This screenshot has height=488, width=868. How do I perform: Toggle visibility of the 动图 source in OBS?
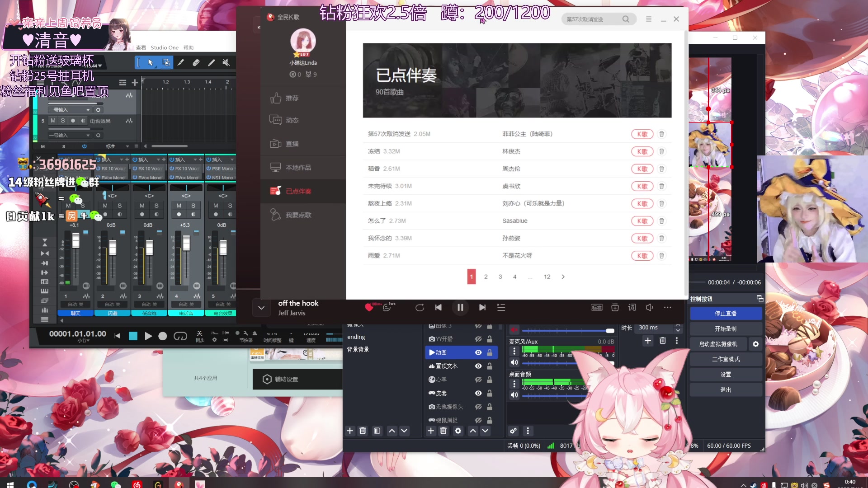click(x=478, y=352)
